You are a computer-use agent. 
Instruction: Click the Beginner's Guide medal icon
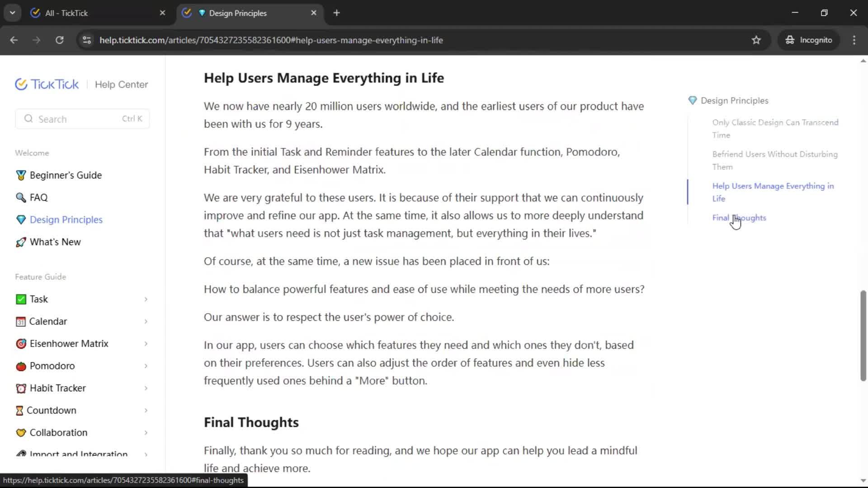tap(21, 175)
